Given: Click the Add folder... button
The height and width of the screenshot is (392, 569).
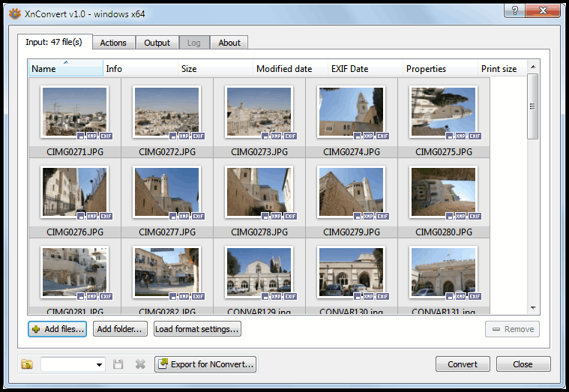Looking at the screenshot, I should (120, 329).
